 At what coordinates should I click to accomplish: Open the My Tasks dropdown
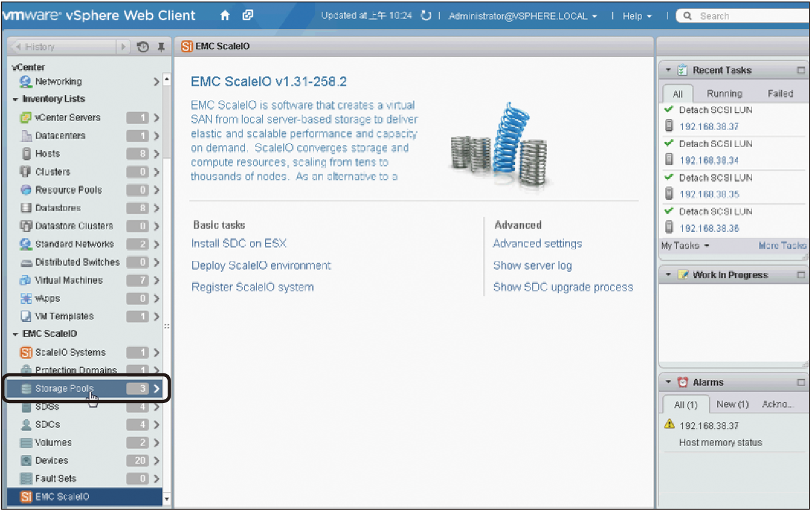685,246
